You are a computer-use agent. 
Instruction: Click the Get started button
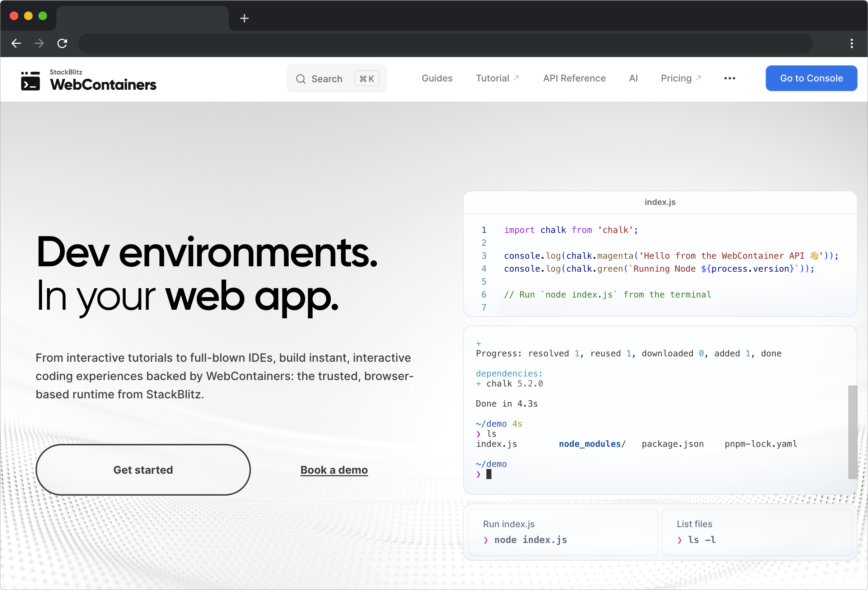(x=143, y=469)
